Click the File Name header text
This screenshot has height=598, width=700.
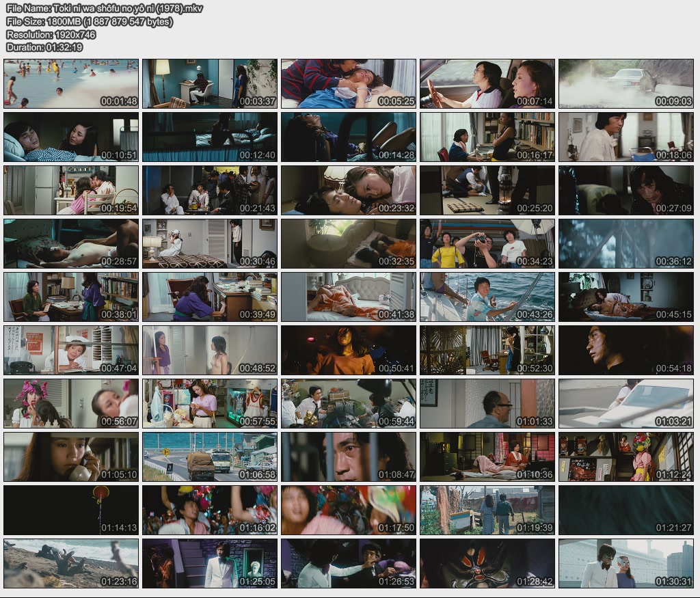tap(105, 8)
